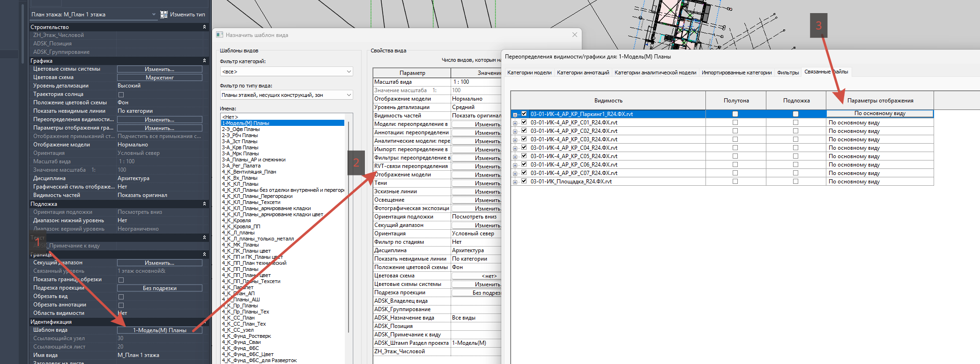This screenshot has height=364, width=980.
Task: Click По основному виду button for Паркинг1
Action: (x=880, y=114)
